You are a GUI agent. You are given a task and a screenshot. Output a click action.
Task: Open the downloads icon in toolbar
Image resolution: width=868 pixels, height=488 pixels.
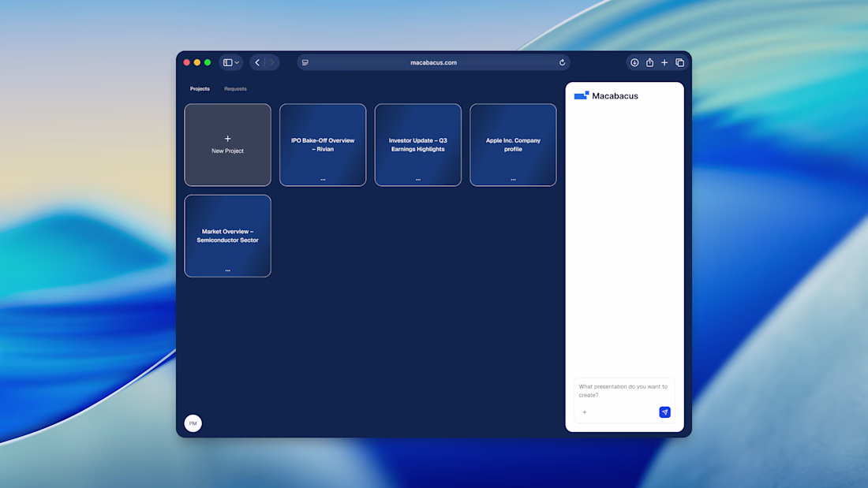[634, 62]
